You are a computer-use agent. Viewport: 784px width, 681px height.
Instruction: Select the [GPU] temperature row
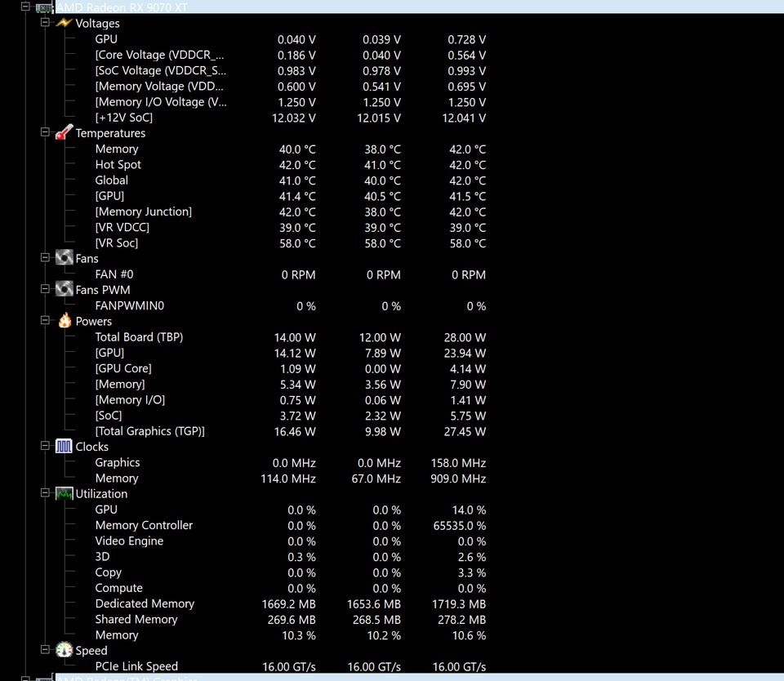[290, 196]
